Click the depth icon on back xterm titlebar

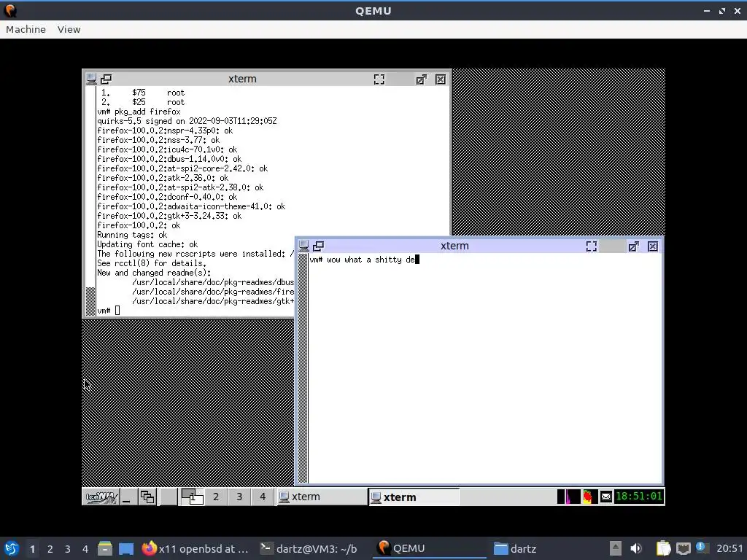coord(106,79)
